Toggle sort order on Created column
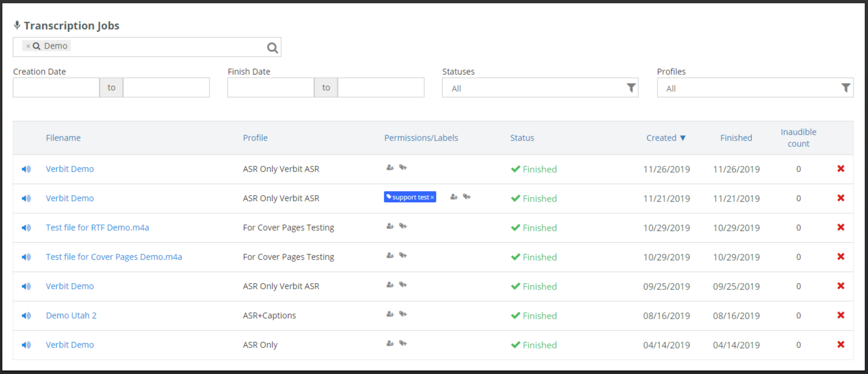The width and height of the screenshot is (868, 374). pos(666,138)
